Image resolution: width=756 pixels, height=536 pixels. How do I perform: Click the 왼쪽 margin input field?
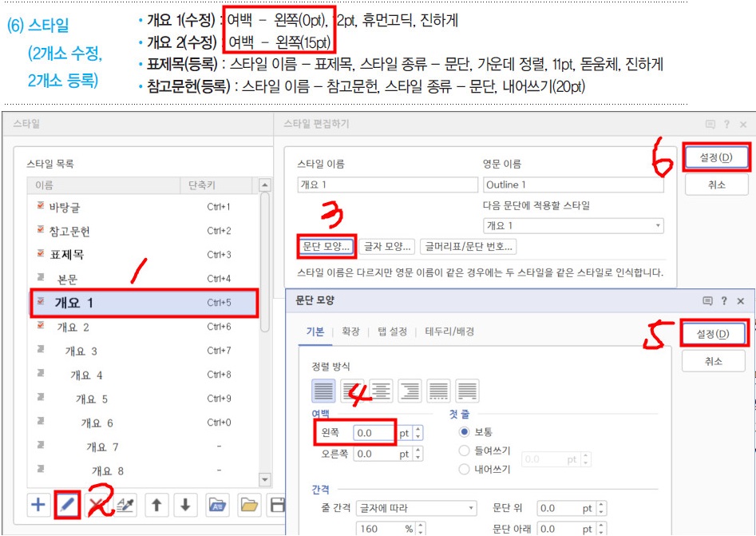[x=374, y=433]
